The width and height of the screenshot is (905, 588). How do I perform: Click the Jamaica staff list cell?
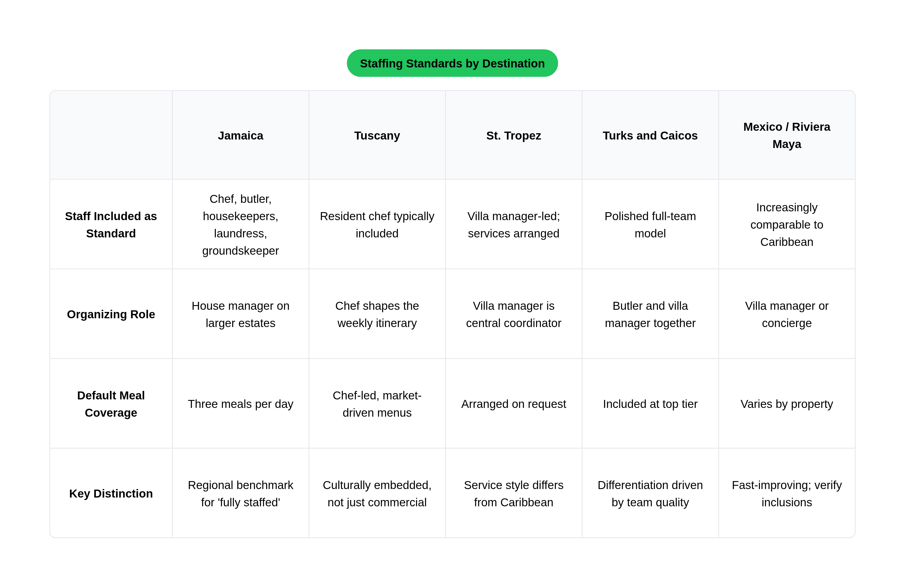click(x=240, y=225)
